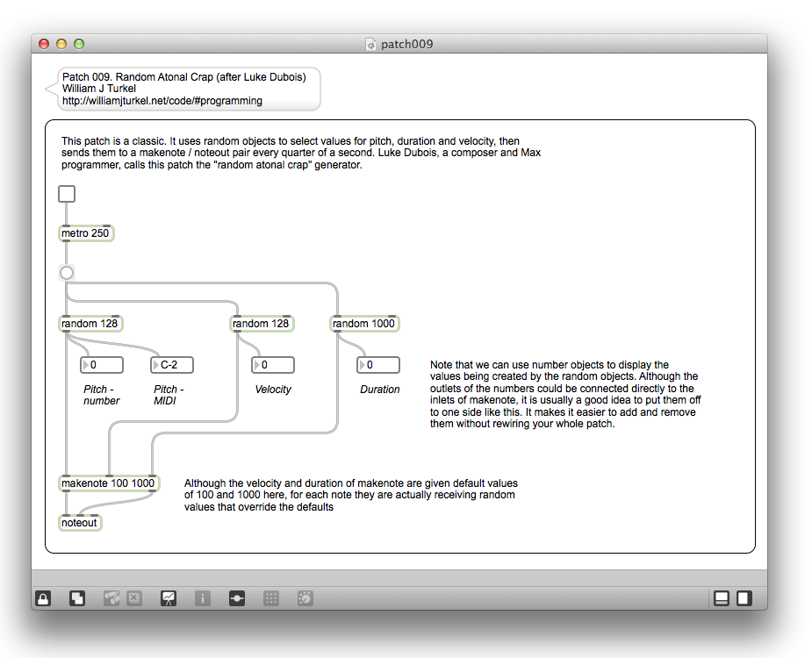The image size is (812, 658).
Task: Click the williamjturkel.net URL in comment
Action: point(162,101)
